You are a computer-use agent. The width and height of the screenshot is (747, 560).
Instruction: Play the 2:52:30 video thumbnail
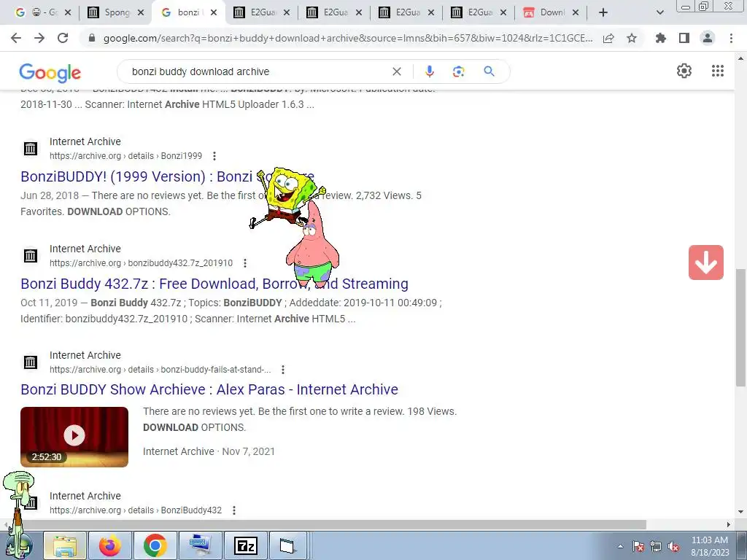(74, 437)
